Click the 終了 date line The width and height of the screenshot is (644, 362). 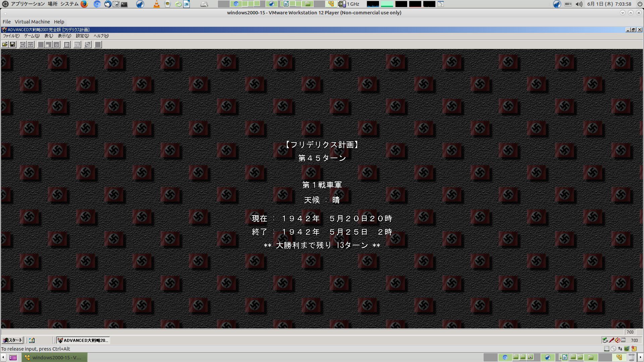tap(322, 232)
